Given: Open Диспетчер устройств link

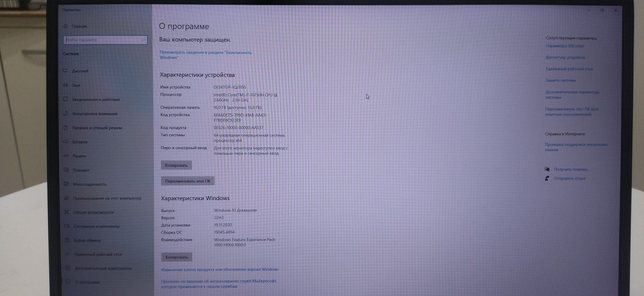Looking at the screenshot, I should [565, 57].
